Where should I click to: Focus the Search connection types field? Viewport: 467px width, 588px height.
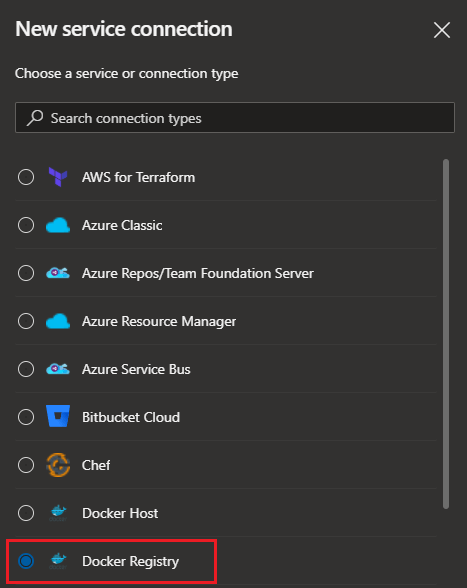point(235,117)
